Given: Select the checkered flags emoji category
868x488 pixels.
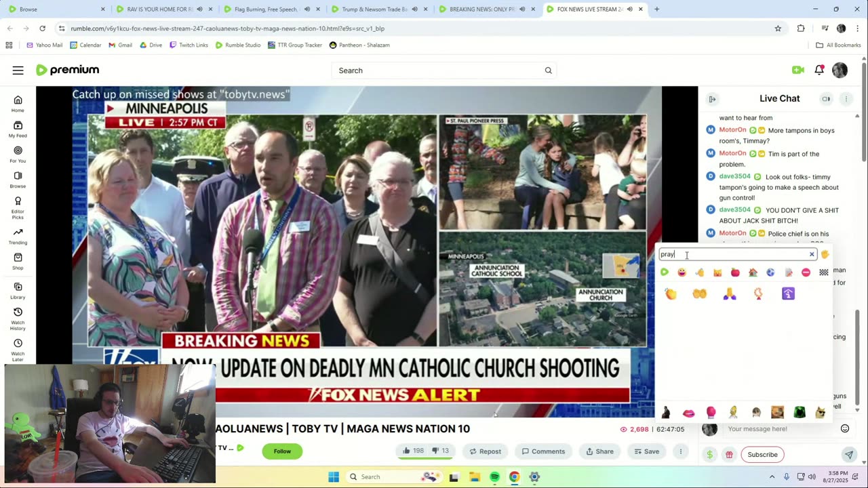Looking at the screenshot, I should [823, 272].
